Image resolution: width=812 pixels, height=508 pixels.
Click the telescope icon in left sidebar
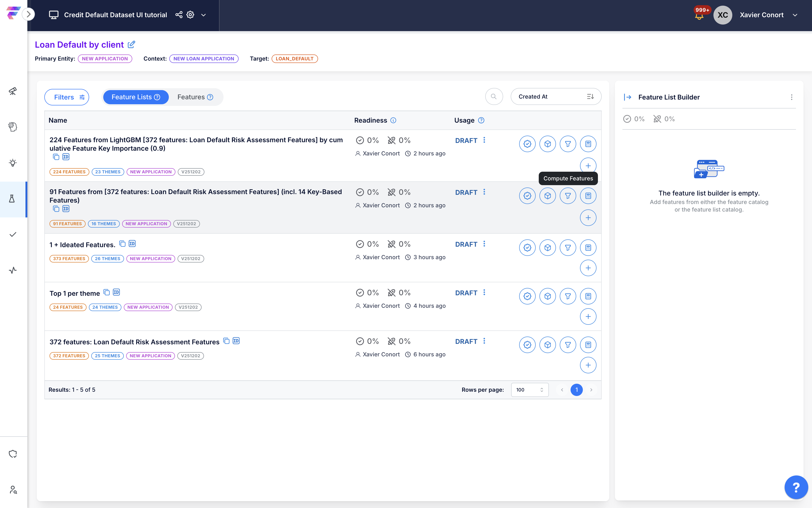click(13, 91)
